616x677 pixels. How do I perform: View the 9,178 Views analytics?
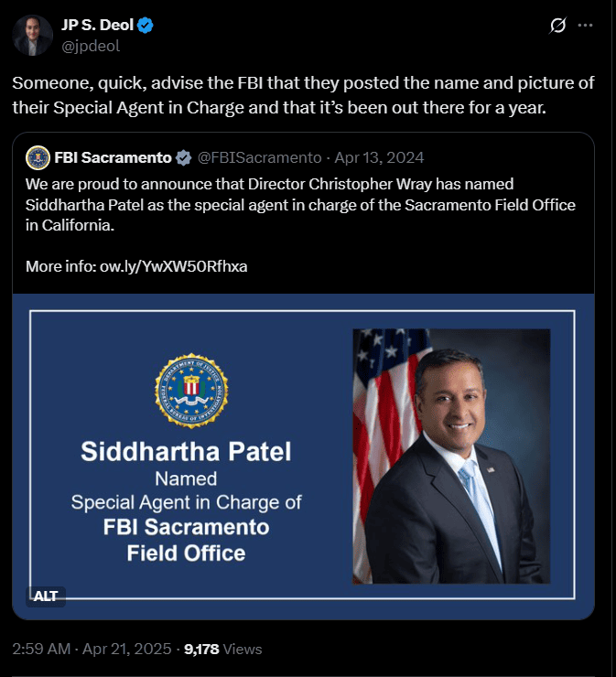tap(223, 650)
